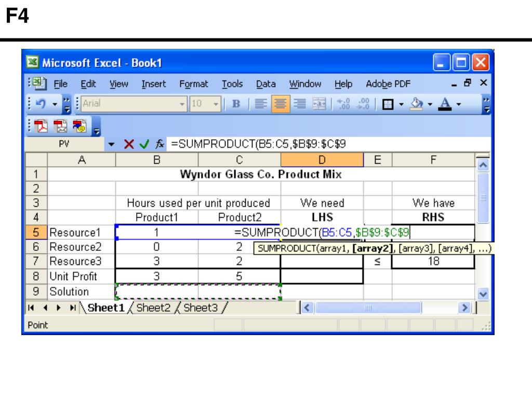532x399 pixels.
Task: Expand the Borders dropdown arrow
Action: (401, 104)
